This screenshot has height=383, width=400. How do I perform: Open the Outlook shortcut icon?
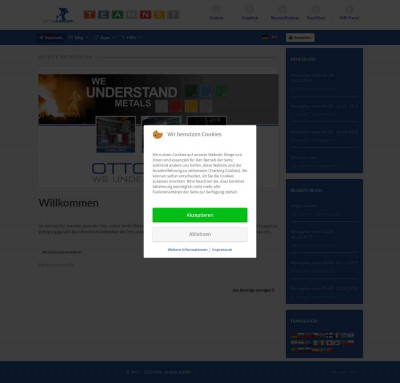[216, 12]
